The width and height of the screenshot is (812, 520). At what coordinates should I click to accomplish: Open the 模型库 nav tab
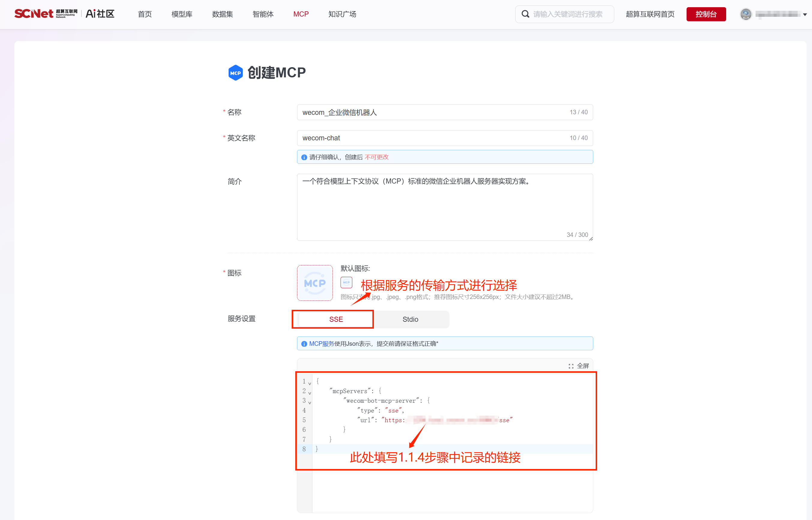(x=182, y=14)
